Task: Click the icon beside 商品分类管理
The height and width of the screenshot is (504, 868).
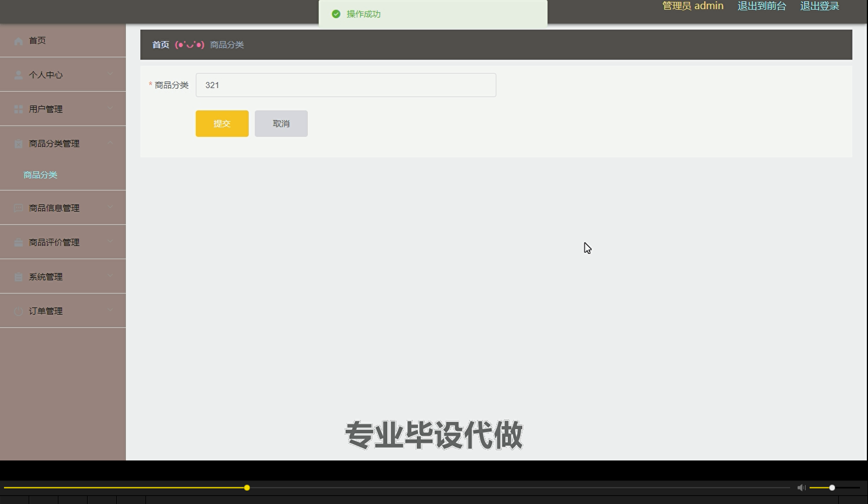Action: pos(18,143)
